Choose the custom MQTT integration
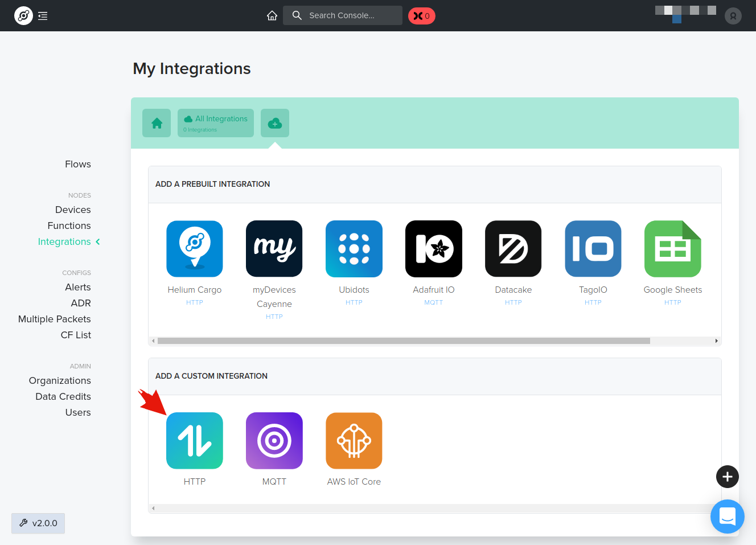Image resolution: width=756 pixels, height=545 pixels. tap(274, 441)
